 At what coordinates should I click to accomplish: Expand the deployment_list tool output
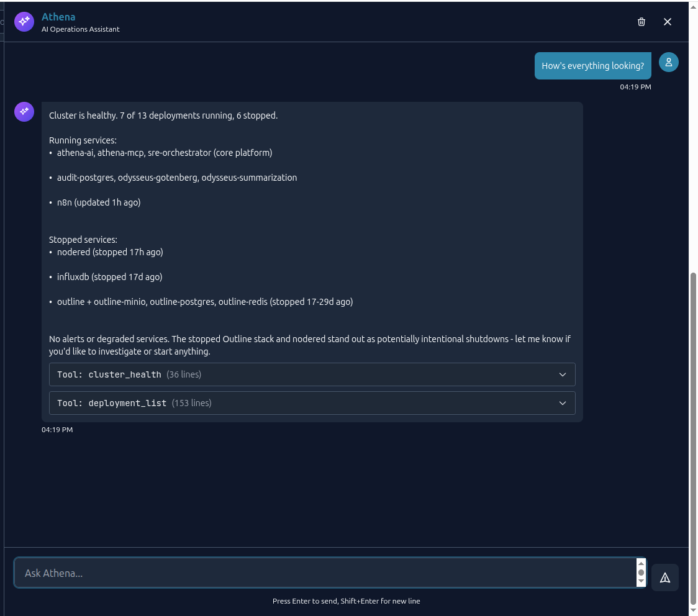312,403
